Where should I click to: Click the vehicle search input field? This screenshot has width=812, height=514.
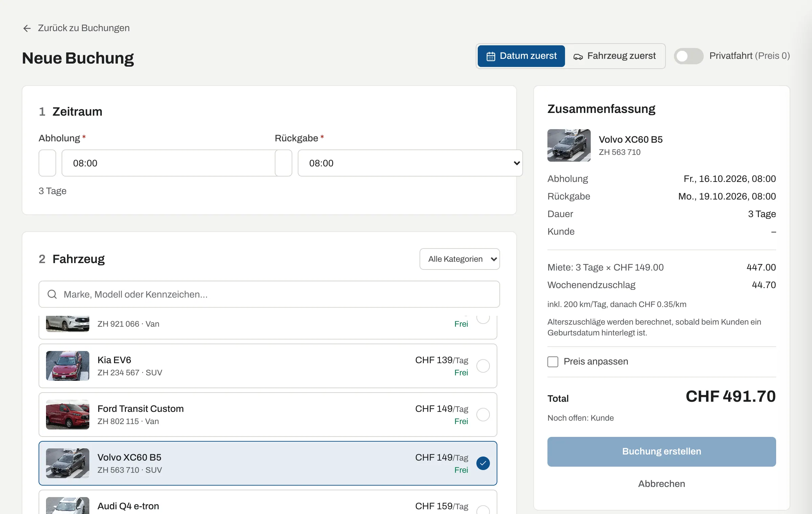[269, 294]
